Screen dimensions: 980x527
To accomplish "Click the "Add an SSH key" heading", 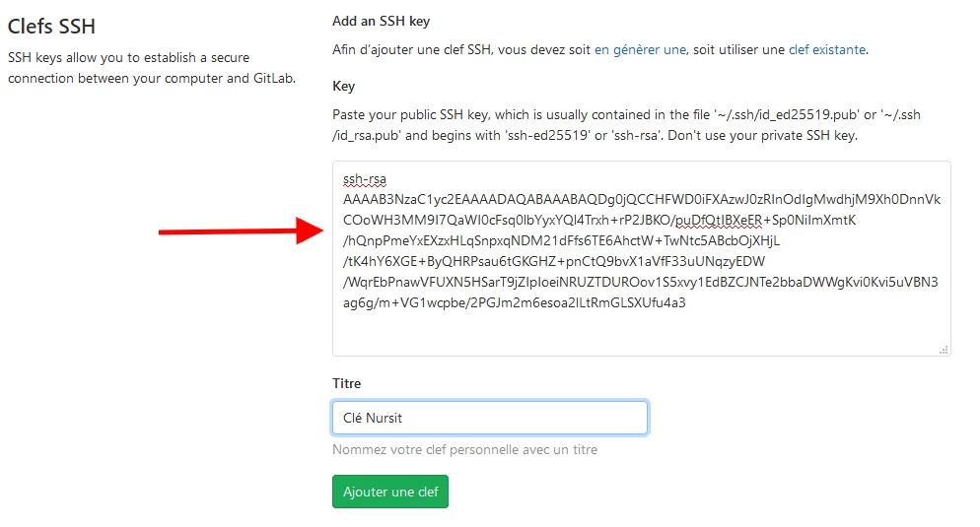I will tap(381, 21).
